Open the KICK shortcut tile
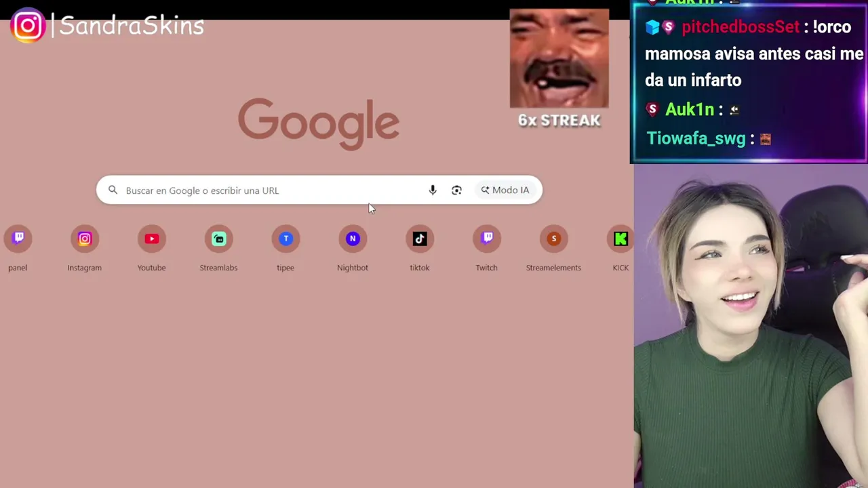The image size is (868, 488). point(620,248)
